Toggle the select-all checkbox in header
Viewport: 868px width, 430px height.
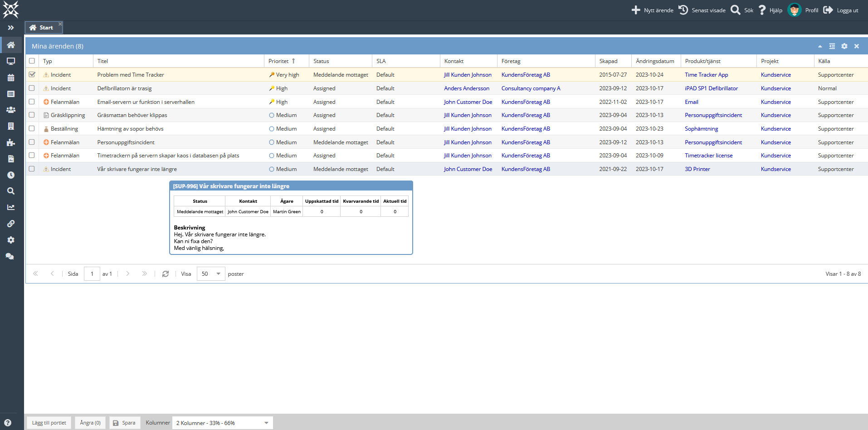tap(32, 61)
